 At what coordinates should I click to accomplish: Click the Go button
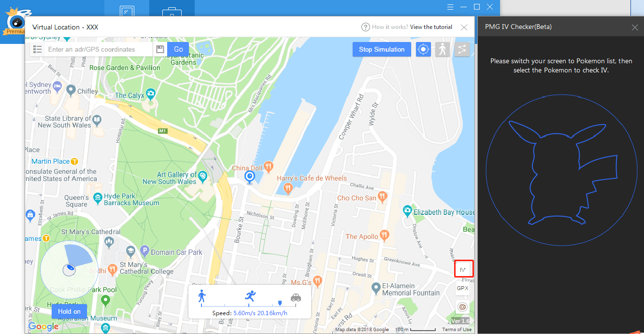coord(178,49)
